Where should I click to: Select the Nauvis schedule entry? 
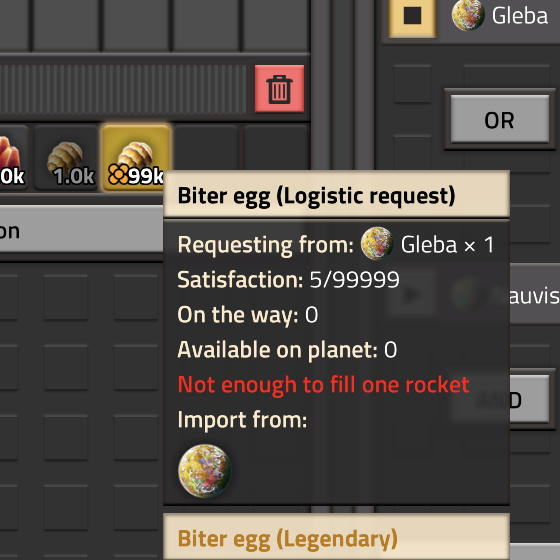tap(534, 294)
